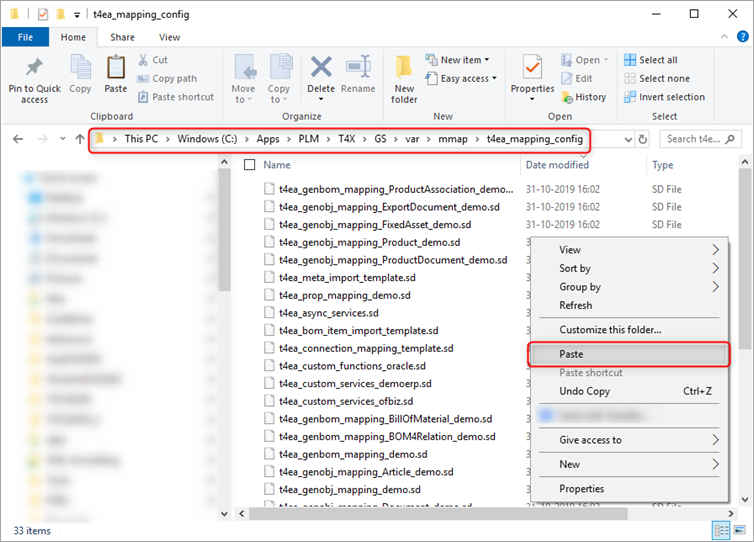The height and width of the screenshot is (542, 754).
Task: Click quick access Properties checkmark in title bar
Action: click(43, 14)
